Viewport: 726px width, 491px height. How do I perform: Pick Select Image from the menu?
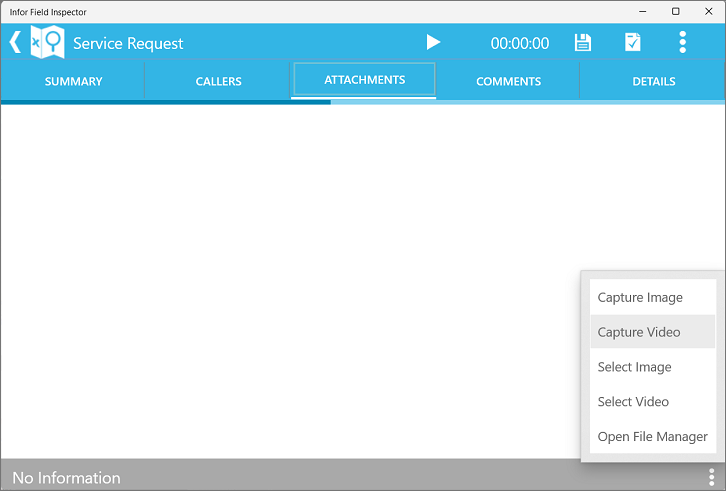[634, 367]
